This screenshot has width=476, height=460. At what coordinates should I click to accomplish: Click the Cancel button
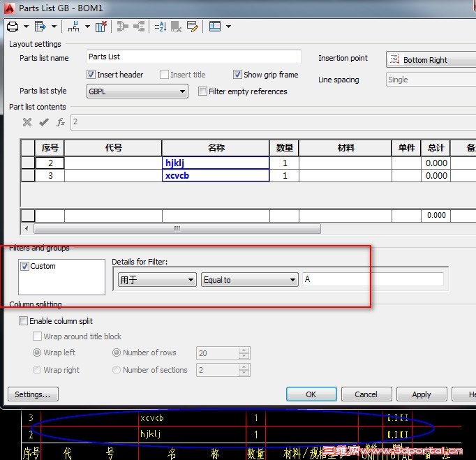[366, 394]
